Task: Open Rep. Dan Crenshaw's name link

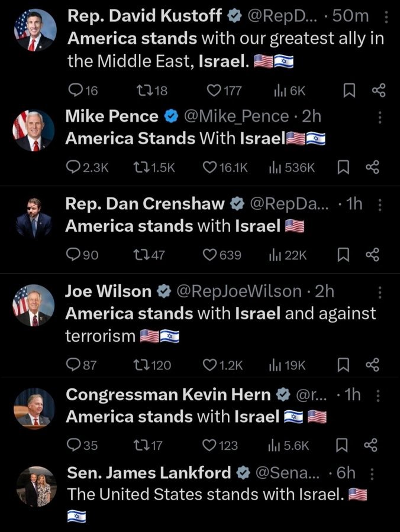Action: tap(145, 204)
